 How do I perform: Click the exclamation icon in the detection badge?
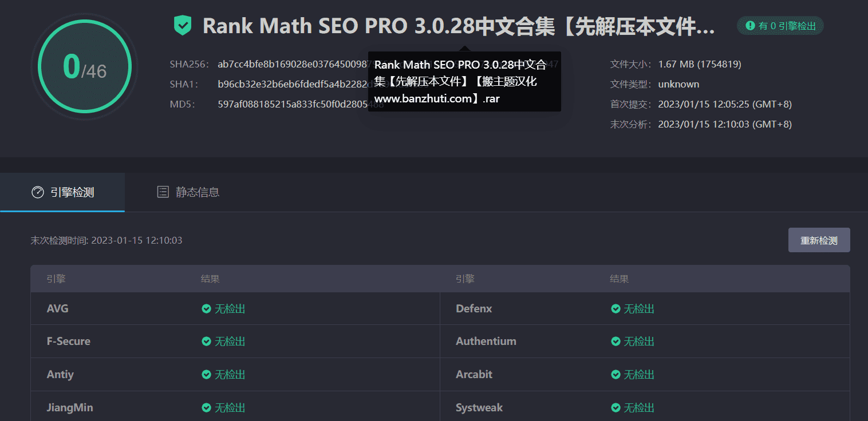coord(749,26)
